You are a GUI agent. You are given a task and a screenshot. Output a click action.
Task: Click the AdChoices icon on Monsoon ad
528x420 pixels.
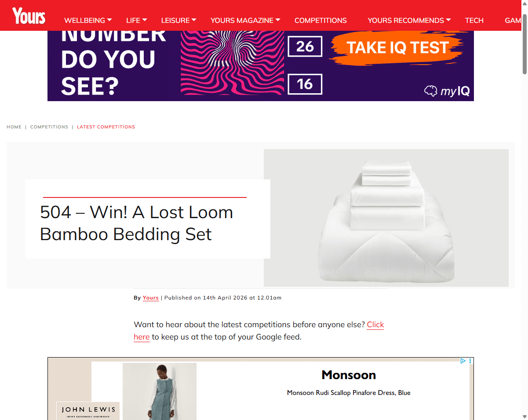(463, 361)
